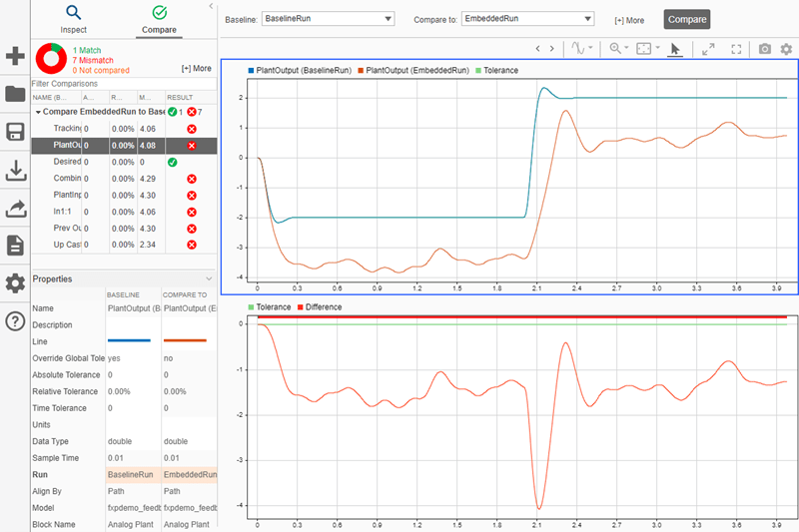The height and width of the screenshot is (532, 799).
Task: Switch to the Compare tab
Action: click(159, 20)
